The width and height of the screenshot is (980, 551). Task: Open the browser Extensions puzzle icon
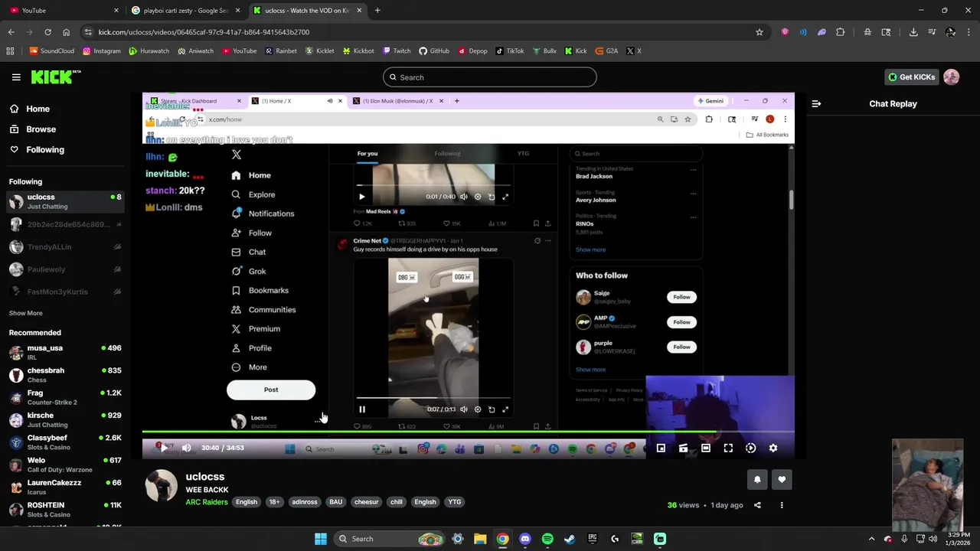[x=841, y=32]
